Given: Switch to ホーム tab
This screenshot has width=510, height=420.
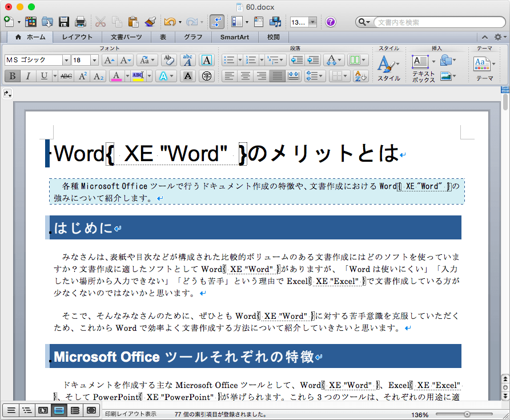Looking at the screenshot, I should [x=31, y=37].
